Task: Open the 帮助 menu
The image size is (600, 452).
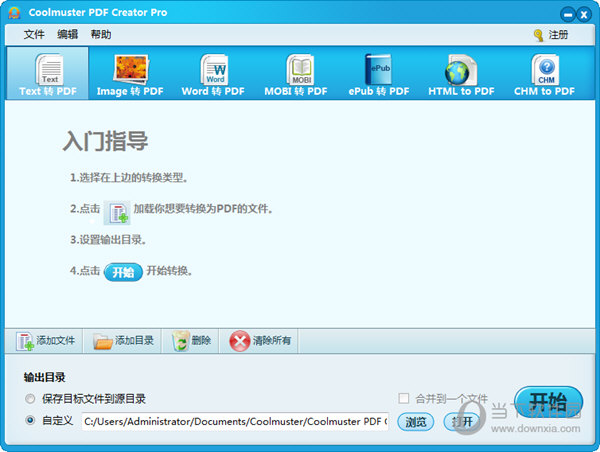Action: pos(101,34)
